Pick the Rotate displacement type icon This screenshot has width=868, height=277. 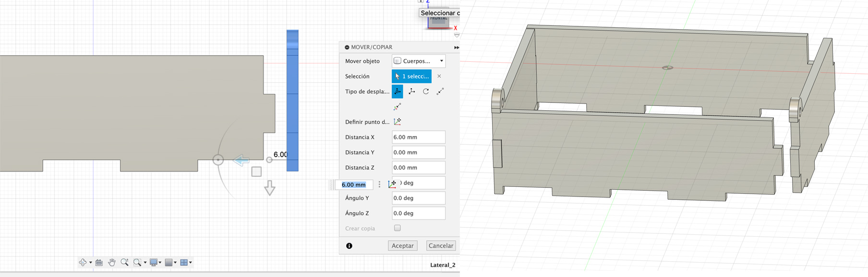(x=426, y=91)
